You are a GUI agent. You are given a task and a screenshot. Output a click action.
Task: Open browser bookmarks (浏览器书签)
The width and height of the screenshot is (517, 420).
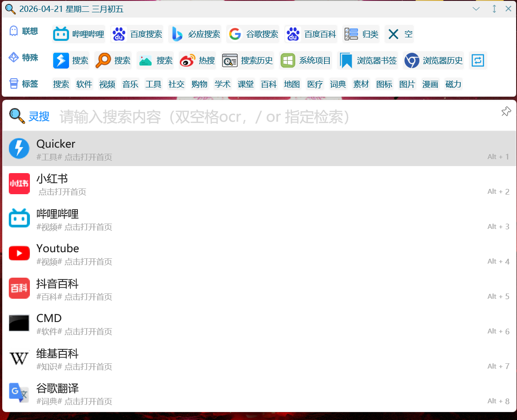(368, 61)
